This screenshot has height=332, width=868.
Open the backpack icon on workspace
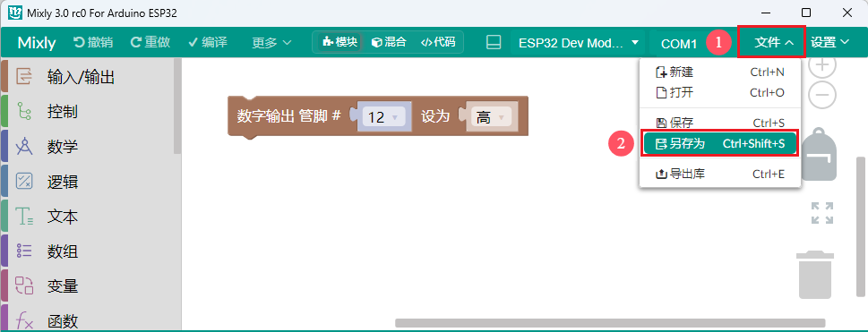point(819,155)
